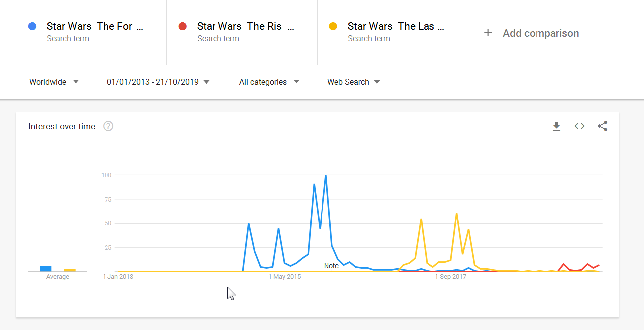644x330 pixels.
Task: Click the Add comparison button
Action: pos(532,33)
